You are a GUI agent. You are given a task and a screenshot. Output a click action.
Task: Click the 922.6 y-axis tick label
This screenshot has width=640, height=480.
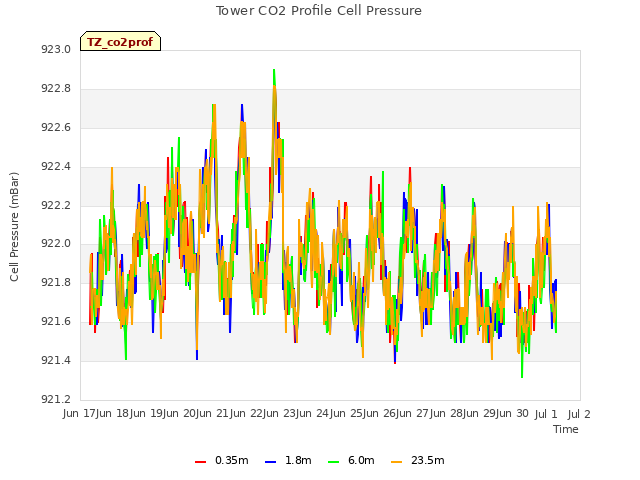tap(56, 128)
